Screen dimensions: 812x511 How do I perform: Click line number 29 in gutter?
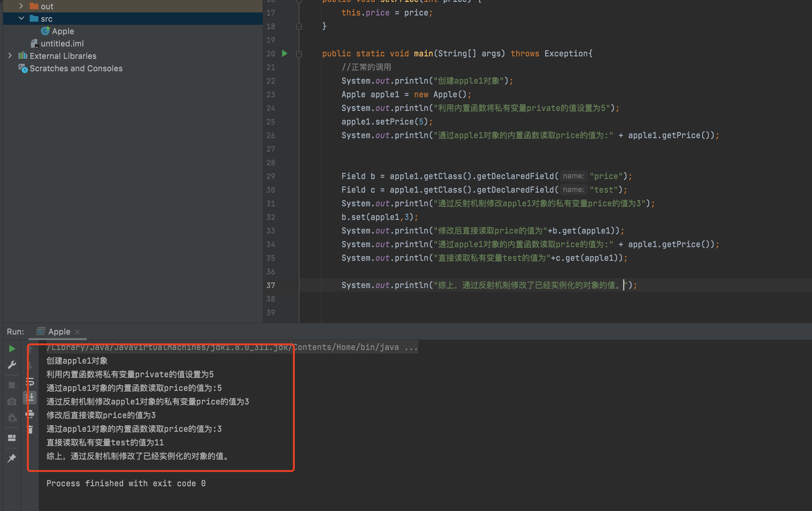click(270, 176)
